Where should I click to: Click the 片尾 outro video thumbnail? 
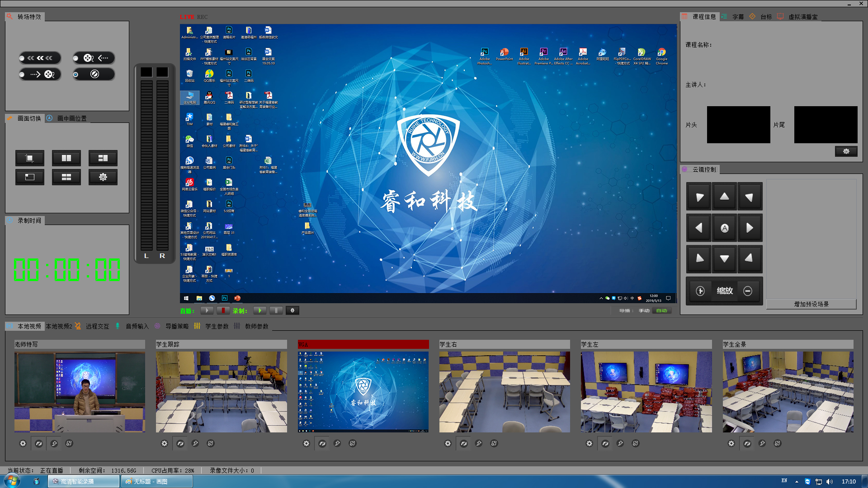[x=826, y=125]
